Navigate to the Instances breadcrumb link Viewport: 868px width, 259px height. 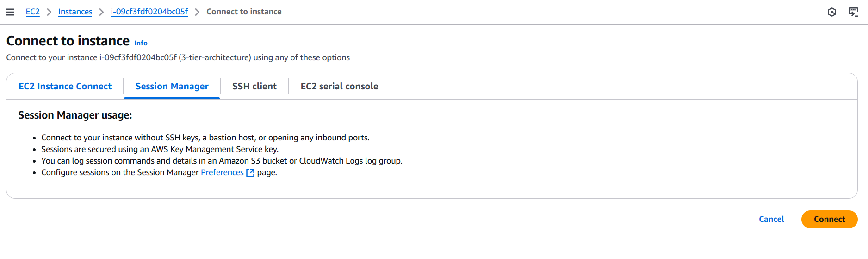click(x=75, y=12)
